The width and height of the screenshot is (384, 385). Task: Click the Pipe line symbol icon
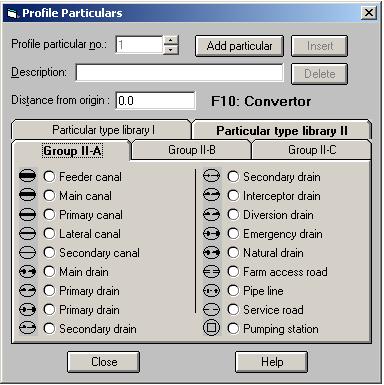(211, 291)
